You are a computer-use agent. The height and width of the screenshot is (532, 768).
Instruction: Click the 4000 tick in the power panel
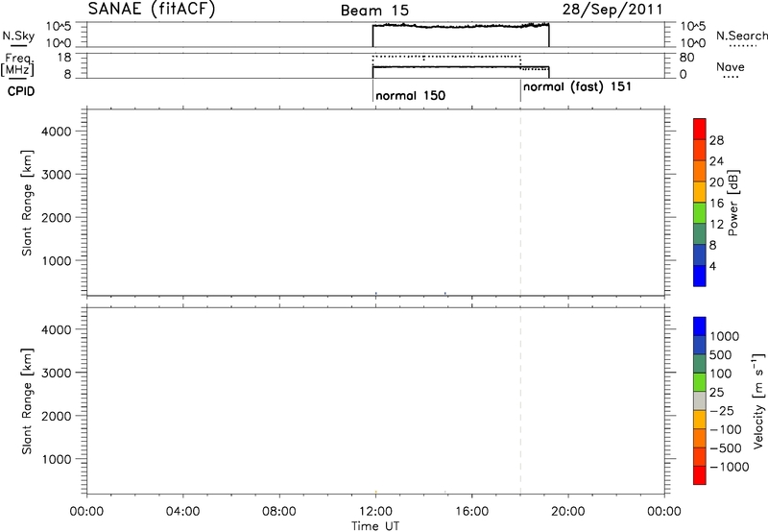(x=57, y=132)
